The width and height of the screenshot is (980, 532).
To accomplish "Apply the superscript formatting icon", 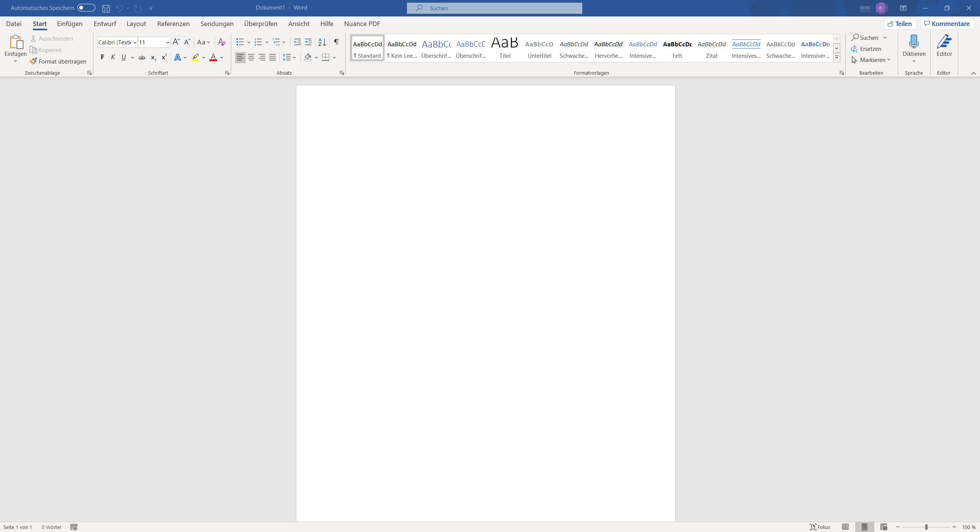I will tap(164, 57).
